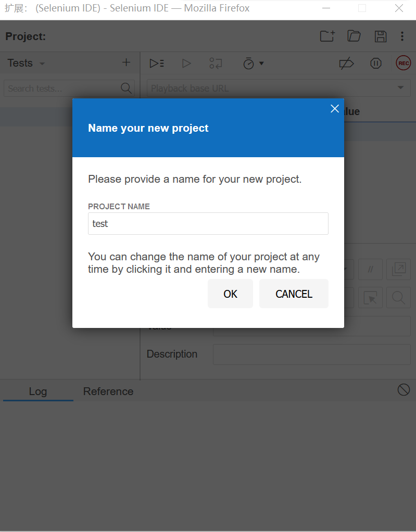Click find target in page magnifier
This screenshot has height=532, width=416.
pyautogui.click(x=399, y=298)
